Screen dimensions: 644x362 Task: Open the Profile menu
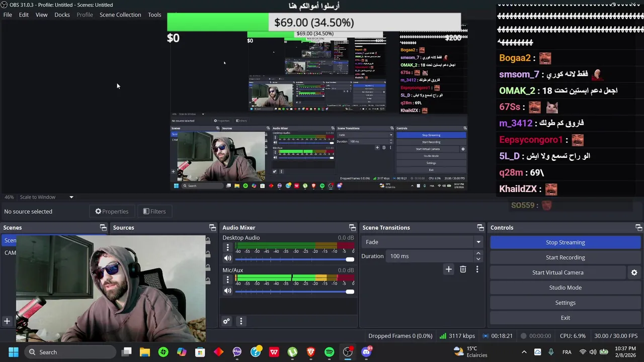coord(85,15)
